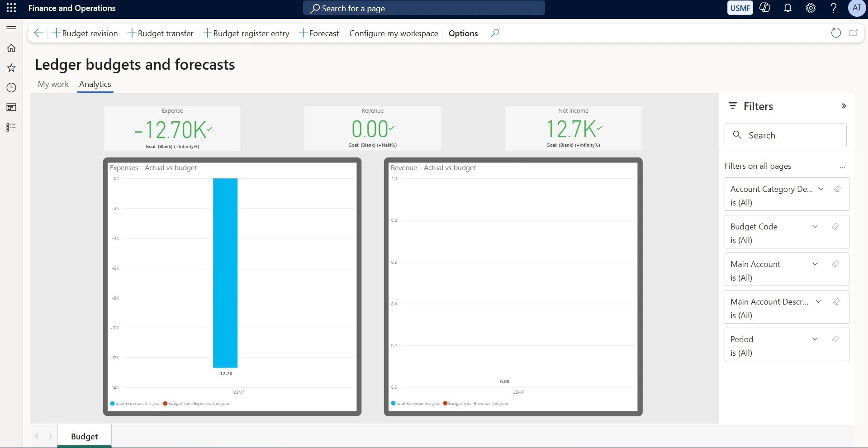Image resolution: width=868 pixels, height=448 pixels.
Task: Clear the Main Account filter eraser
Action: tap(835, 264)
